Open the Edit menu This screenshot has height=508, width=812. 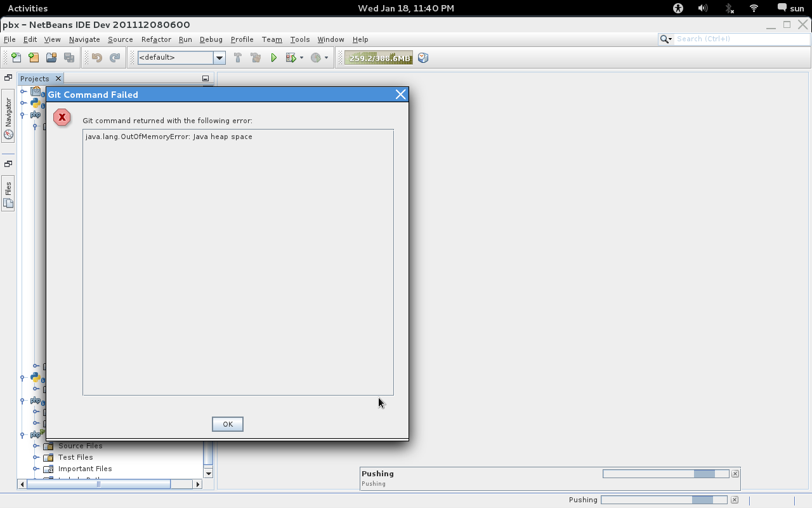(x=30, y=39)
